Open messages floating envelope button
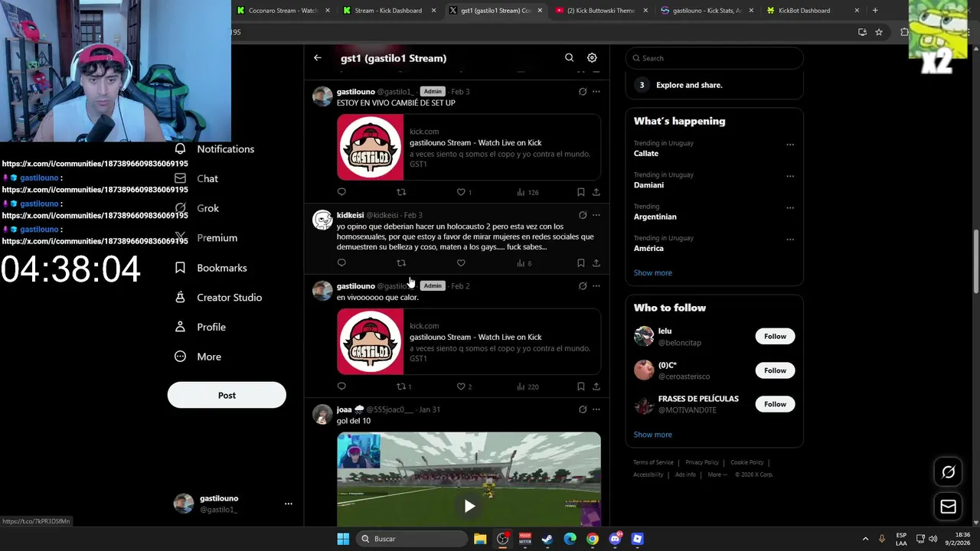 [x=948, y=507]
